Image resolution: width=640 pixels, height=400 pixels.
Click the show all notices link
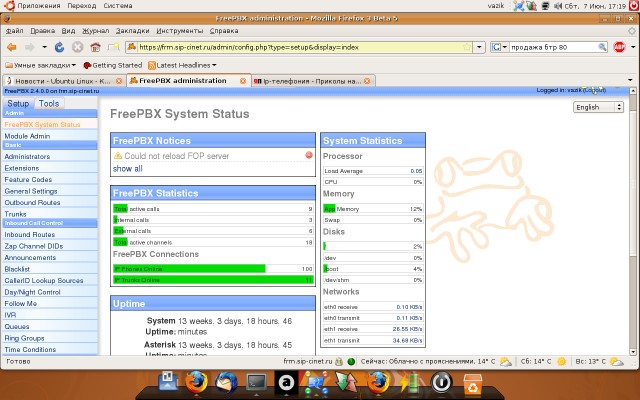coord(128,169)
